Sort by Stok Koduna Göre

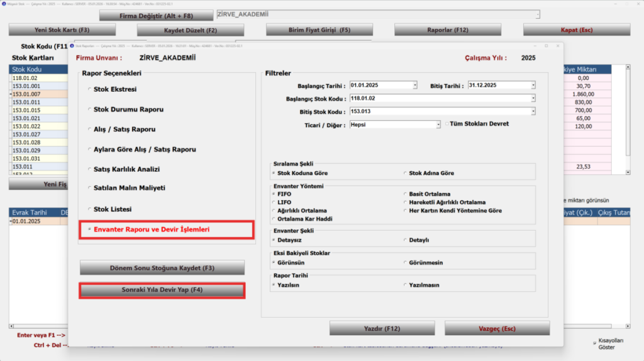pyautogui.click(x=301, y=173)
